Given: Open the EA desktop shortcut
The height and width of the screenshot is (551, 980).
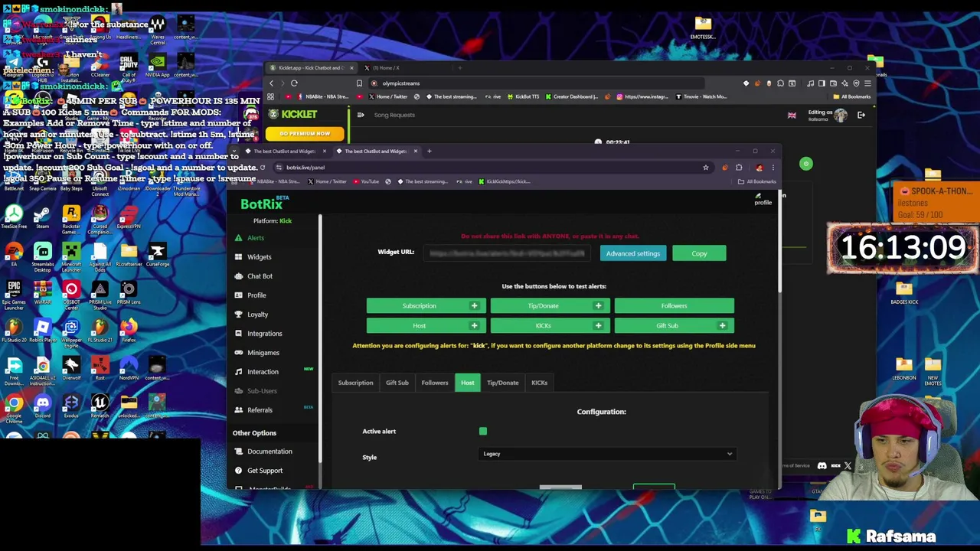Looking at the screenshot, I should 14,256.
